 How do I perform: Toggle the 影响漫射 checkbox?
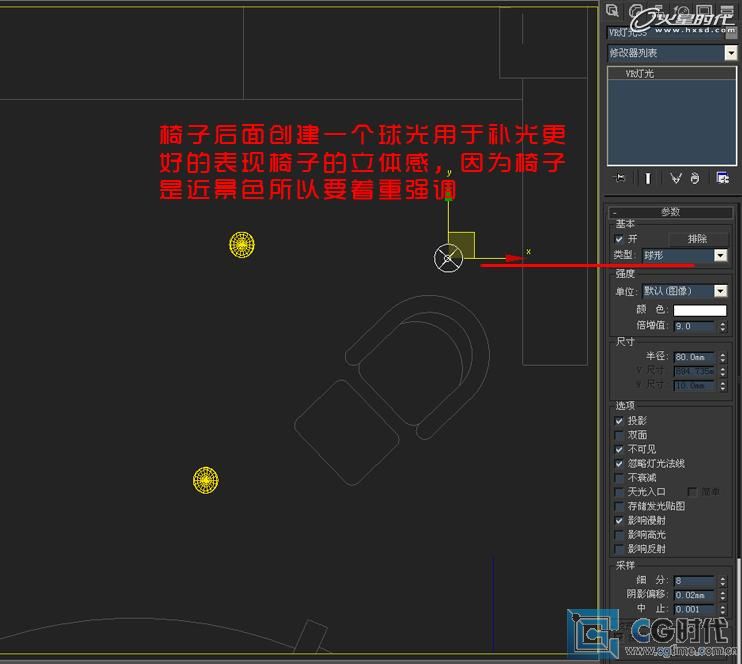click(618, 520)
